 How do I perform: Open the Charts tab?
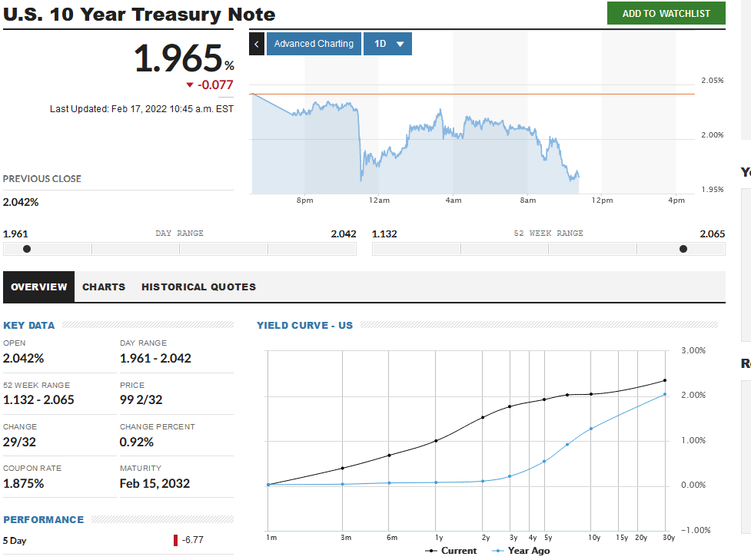[104, 287]
